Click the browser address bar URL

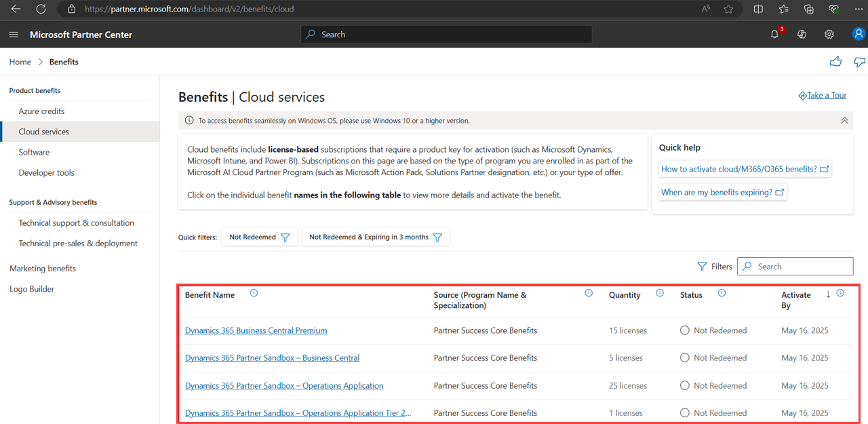(189, 9)
